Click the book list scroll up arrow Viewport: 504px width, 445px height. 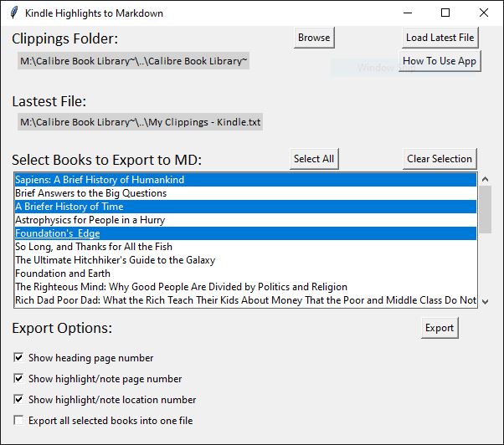click(486, 179)
